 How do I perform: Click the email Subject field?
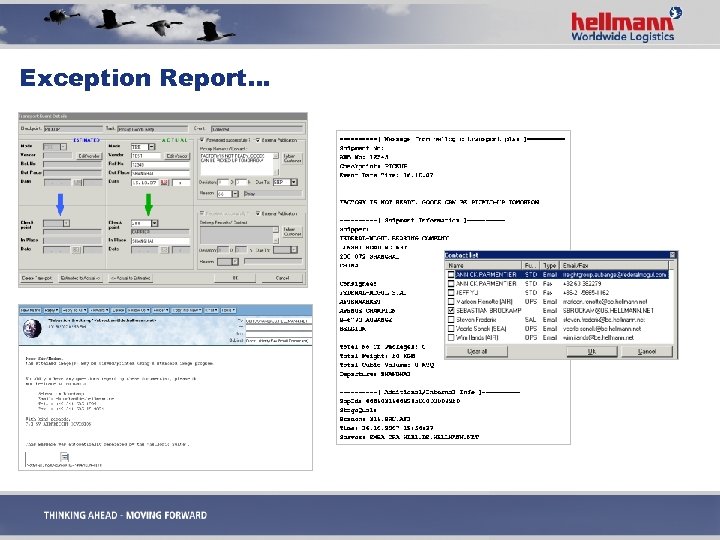pyautogui.click(x=279, y=341)
